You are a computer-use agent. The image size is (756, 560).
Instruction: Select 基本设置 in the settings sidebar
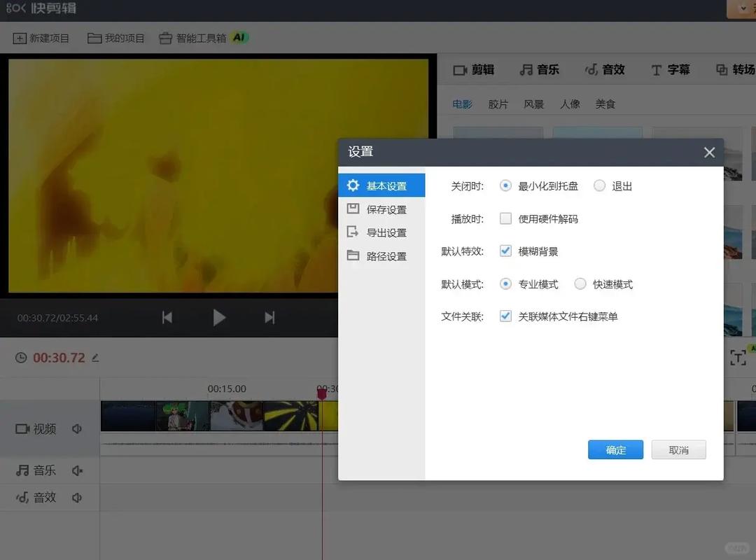(381, 185)
